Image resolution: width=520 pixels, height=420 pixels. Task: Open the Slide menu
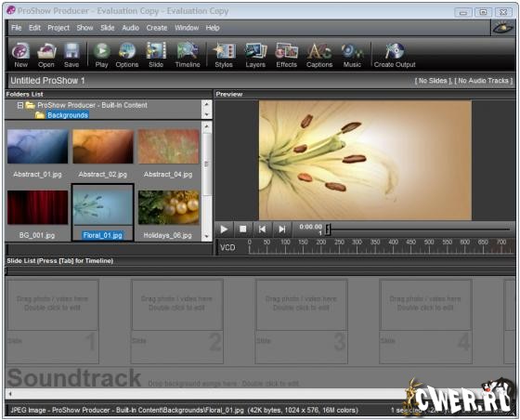[108, 28]
